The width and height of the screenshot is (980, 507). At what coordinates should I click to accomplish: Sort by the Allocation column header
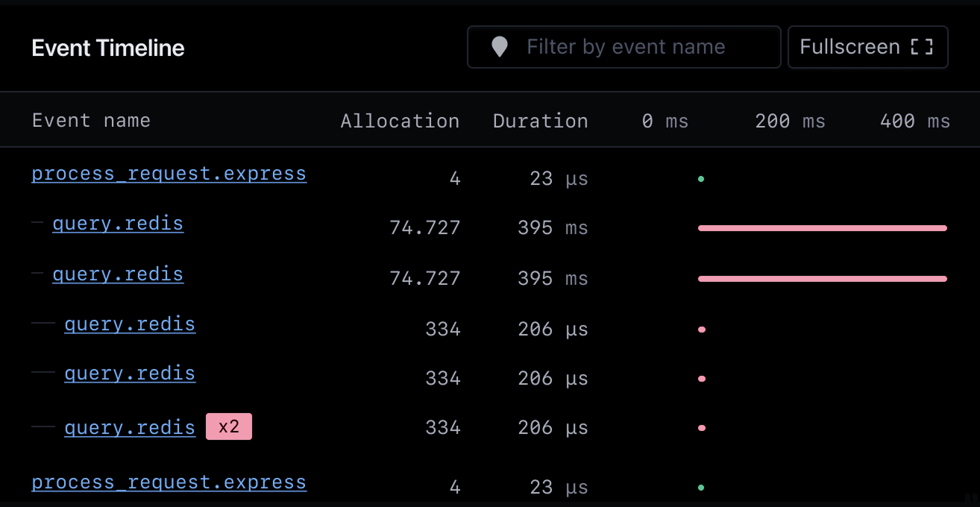(x=400, y=121)
